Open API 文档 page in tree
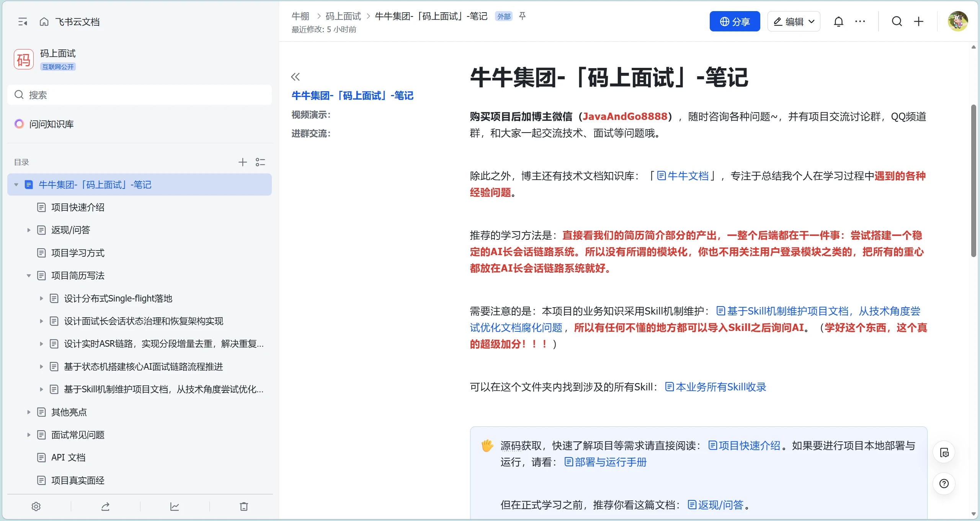 point(68,457)
